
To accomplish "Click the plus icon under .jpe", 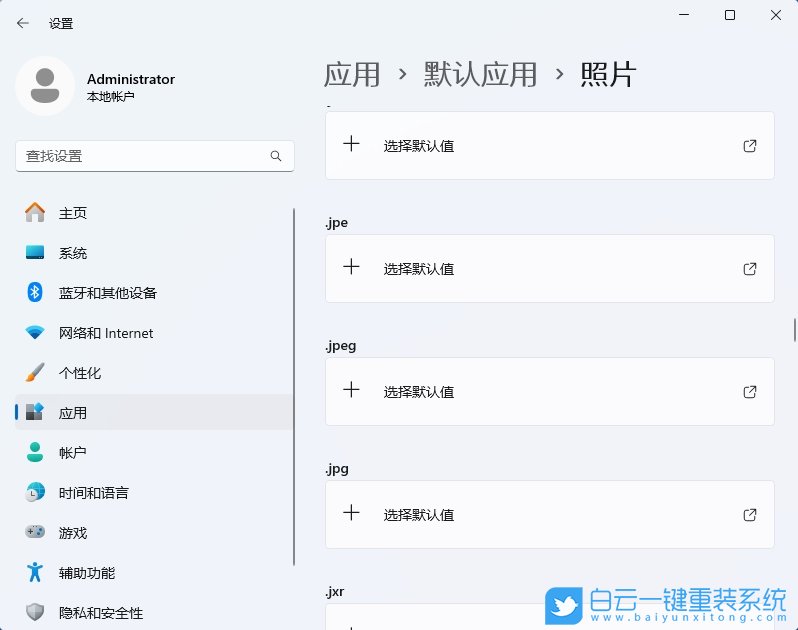I will tap(351, 267).
